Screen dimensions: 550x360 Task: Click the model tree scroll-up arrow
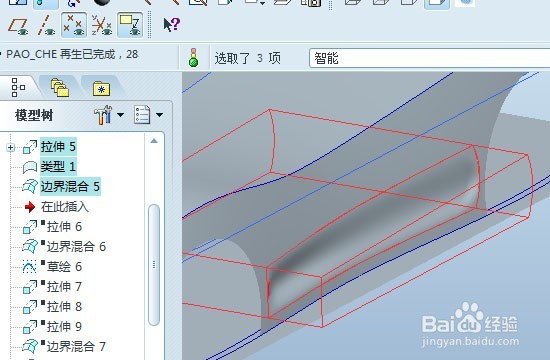coord(154,141)
